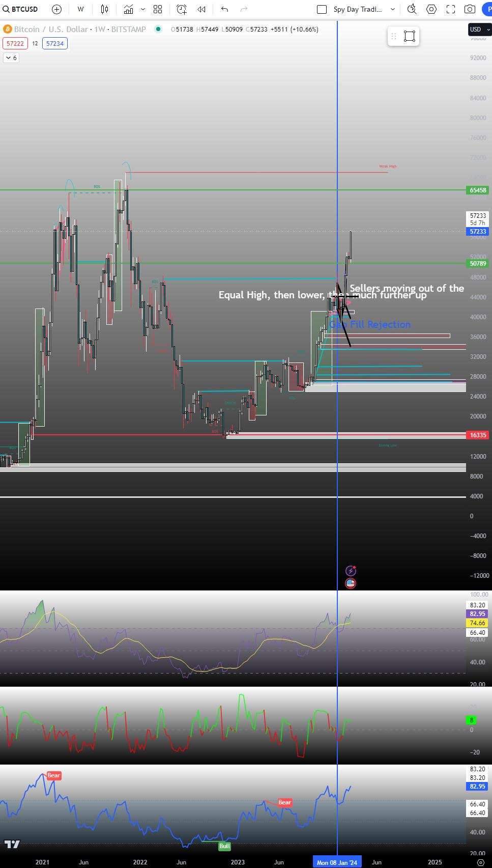Viewport: 492px width, 868px height.
Task: Start bar replay mode
Action: click(201, 9)
